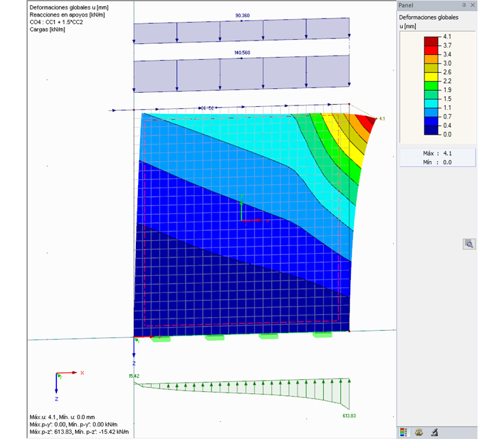This screenshot has height=439, width=504.
Task: Click the 4.1 max deformation label on mesh
Action: click(382, 119)
